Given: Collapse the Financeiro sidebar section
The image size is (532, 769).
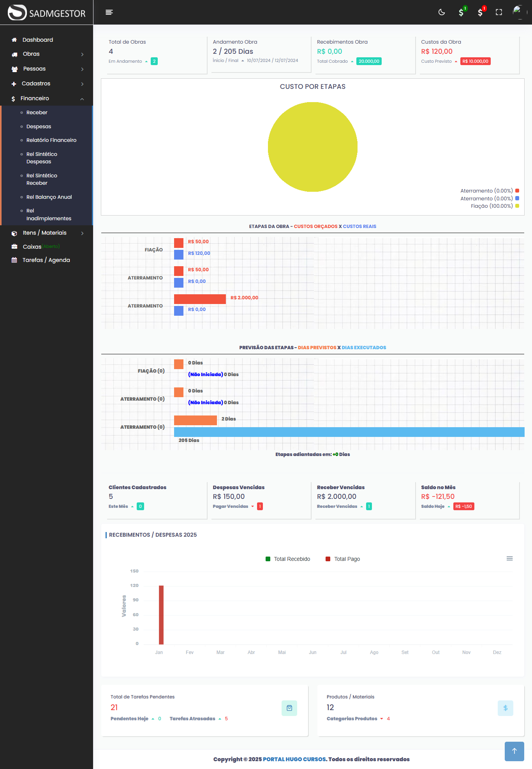Looking at the screenshot, I should tap(47, 99).
